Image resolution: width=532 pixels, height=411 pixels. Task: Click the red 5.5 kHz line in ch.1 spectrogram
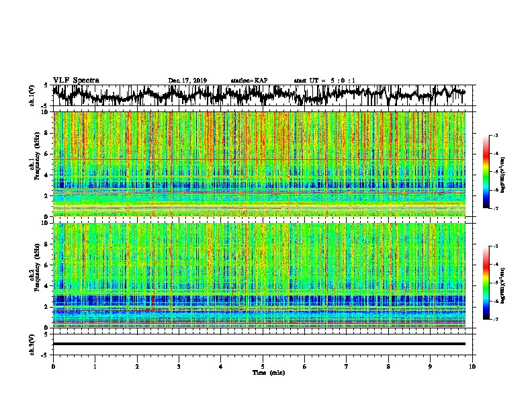click(259, 159)
